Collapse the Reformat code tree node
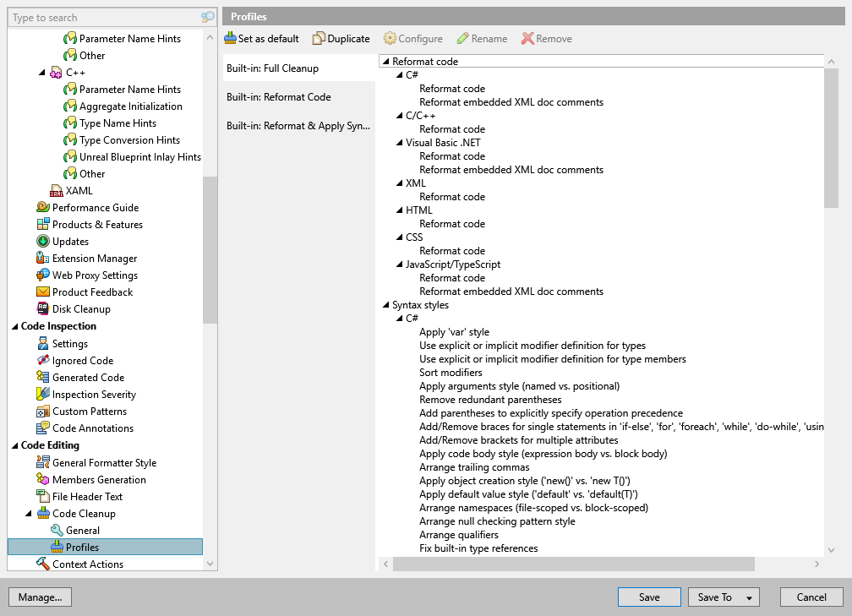Screen dimensions: 852x616 [385, 61]
